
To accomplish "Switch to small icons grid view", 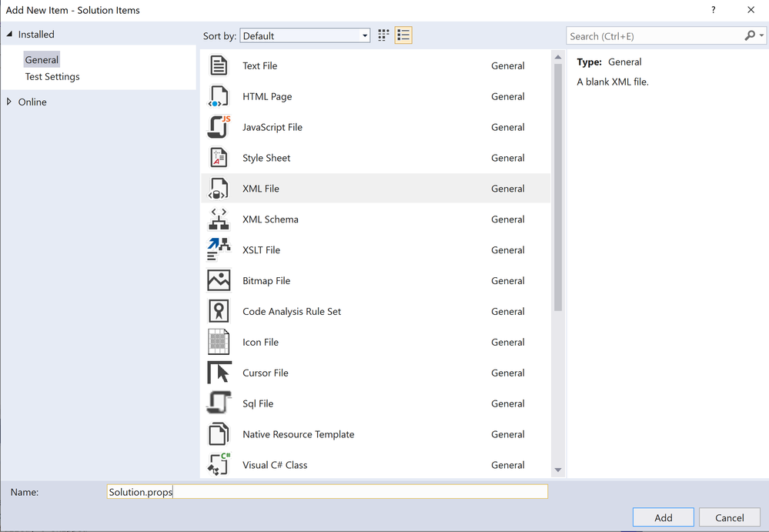I will [x=383, y=35].
